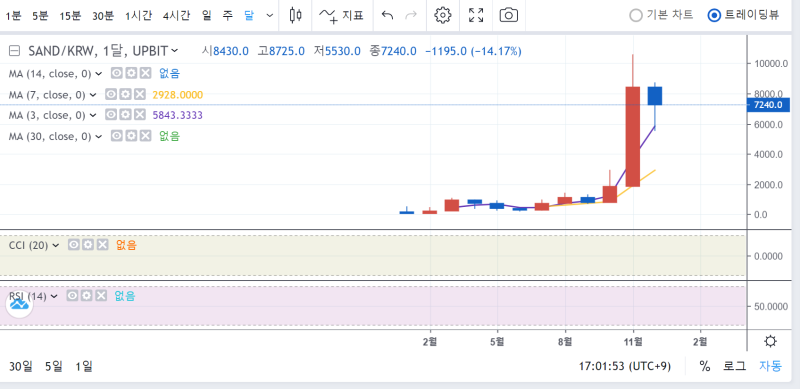Hide the MA 3 indicator
Image resolution: width=800 pixels, height=389 pixels.
[111, 115]
